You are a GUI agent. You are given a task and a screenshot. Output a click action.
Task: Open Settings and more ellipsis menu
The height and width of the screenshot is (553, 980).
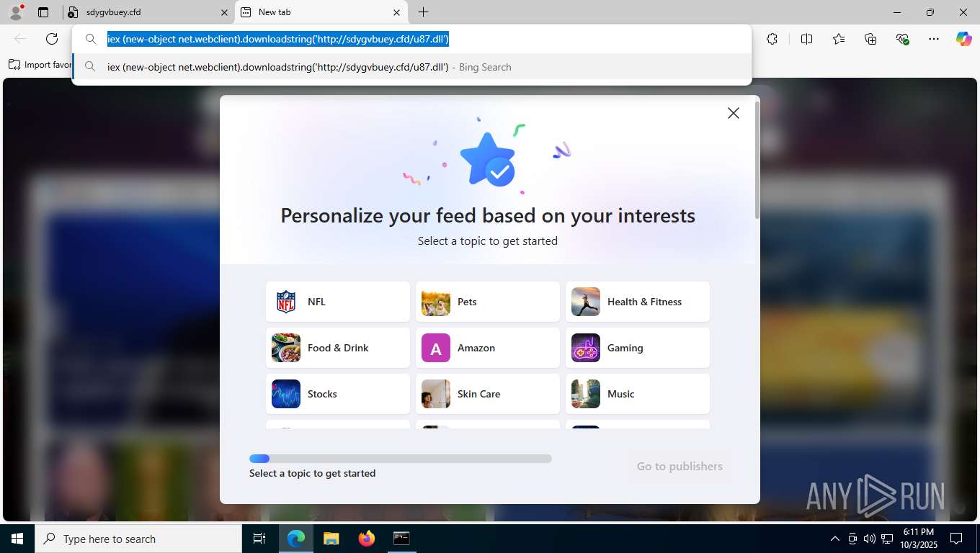click(934, 39)
